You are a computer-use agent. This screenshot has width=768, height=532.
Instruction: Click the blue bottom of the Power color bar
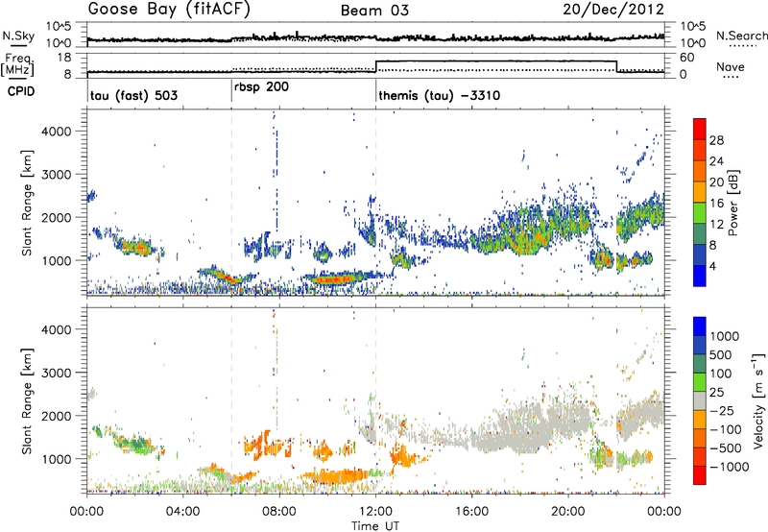(700, 276)
